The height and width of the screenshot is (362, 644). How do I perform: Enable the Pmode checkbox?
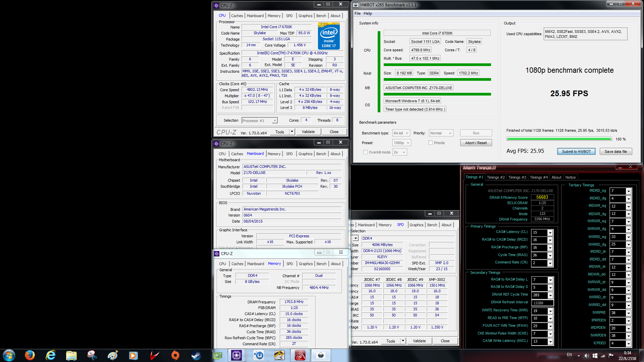click(x=430, y=143)
